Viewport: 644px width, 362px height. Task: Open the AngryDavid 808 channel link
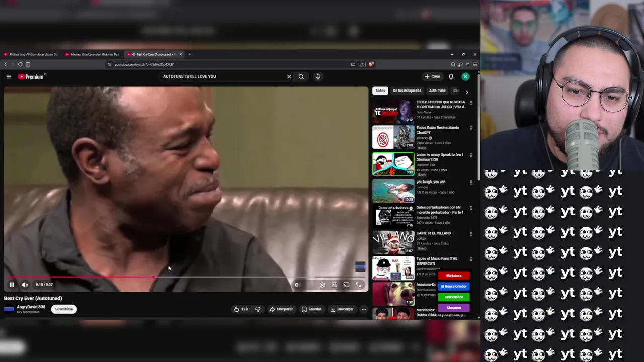[31, 307]
